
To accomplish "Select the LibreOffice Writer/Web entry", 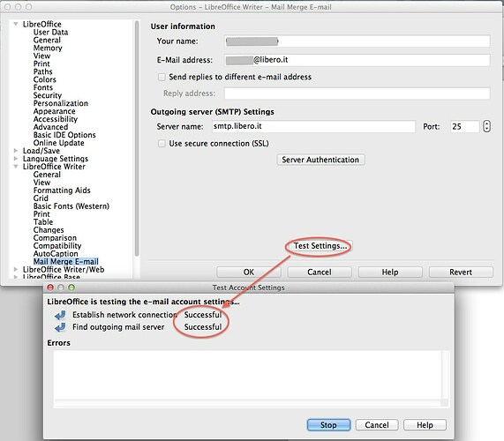I will pyautogui.click(x=64, y=270).
